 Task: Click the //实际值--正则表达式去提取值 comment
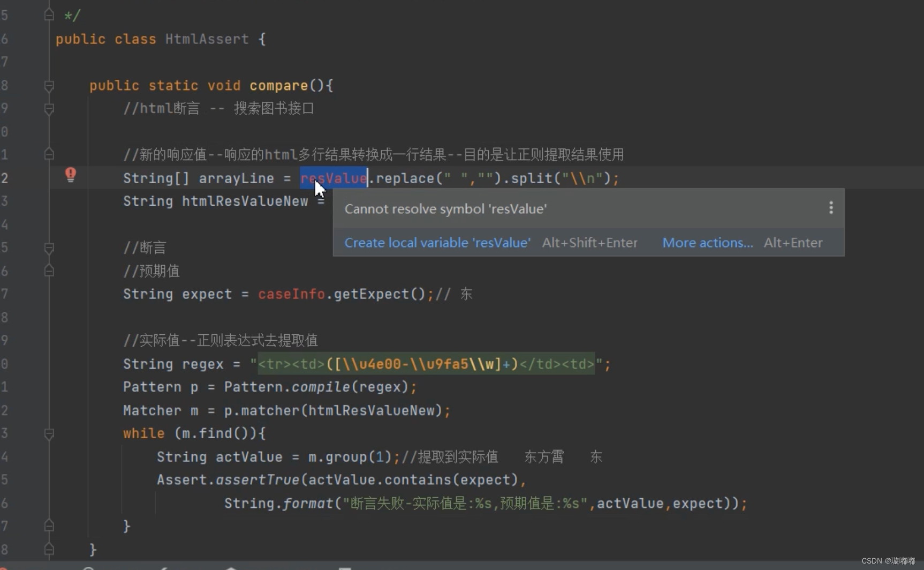click(x=221, y=341)
